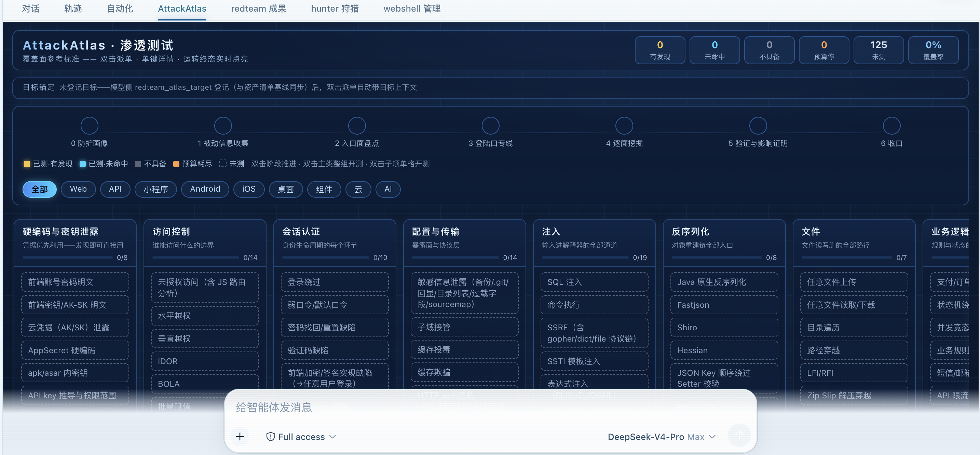This screenshot has height=455, width=980.
Task: Click 文件 category header
Action: click(854, 242)
